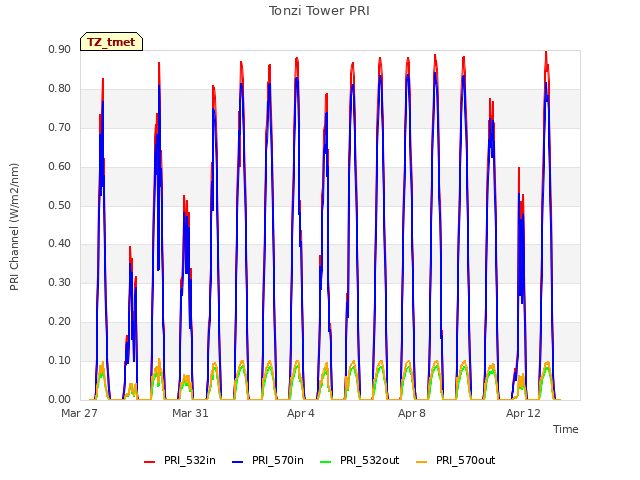Click the 0.60 y-axis tick label
This screenshot has width=640, height=480.
click(x=60, y=167)
